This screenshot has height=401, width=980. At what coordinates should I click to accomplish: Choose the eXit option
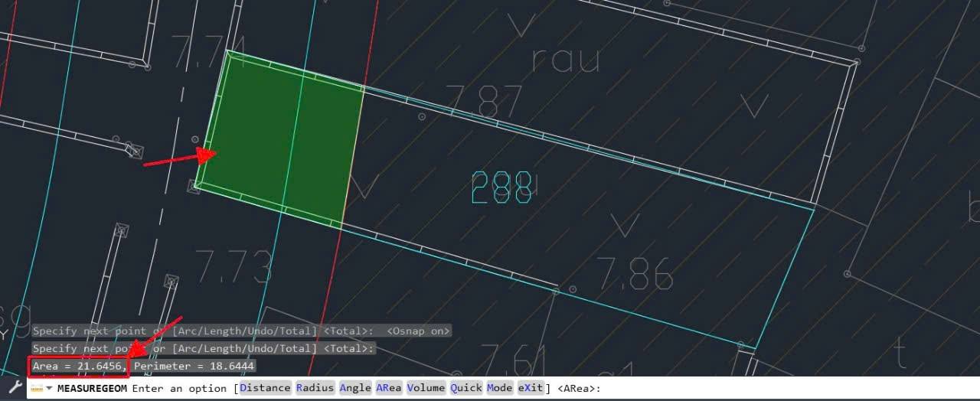[x=531, y=388]
